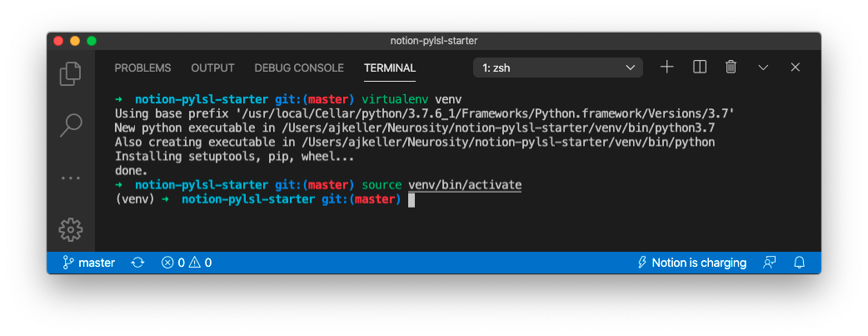Screen dimensions: 868x336
Task: Click 'New python executable in' line
Action: [x=415, y=128]
